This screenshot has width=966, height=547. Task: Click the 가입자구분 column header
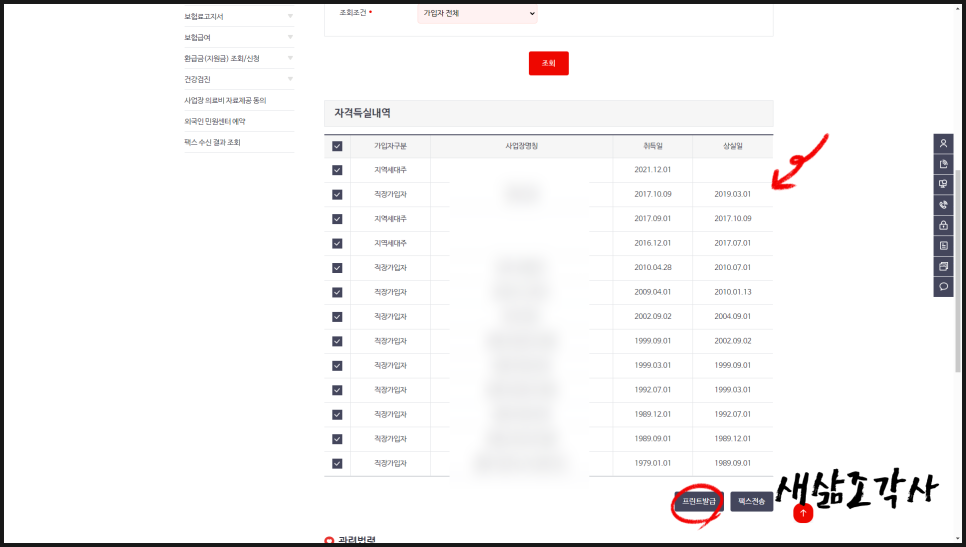coord(390,146)
